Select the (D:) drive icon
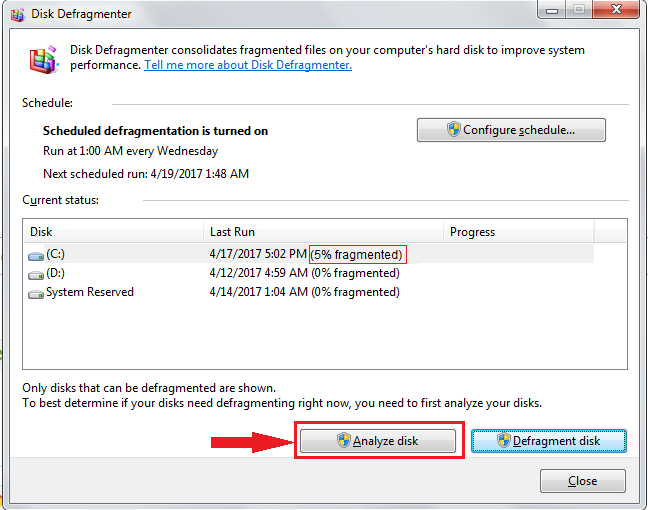Image resolution: width=648 pixels, height=510 pixels. click(x=36, y=274)
